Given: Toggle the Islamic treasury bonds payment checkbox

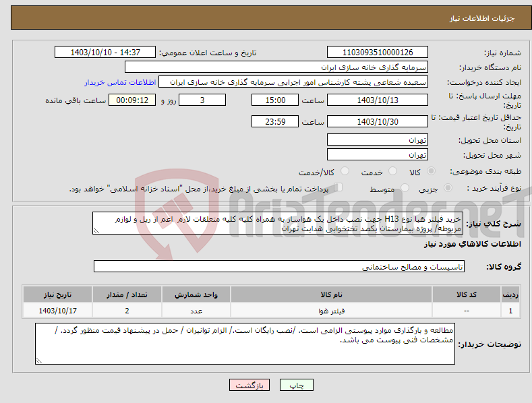Looking at the screenshot, I should click(x=338, y=187).
